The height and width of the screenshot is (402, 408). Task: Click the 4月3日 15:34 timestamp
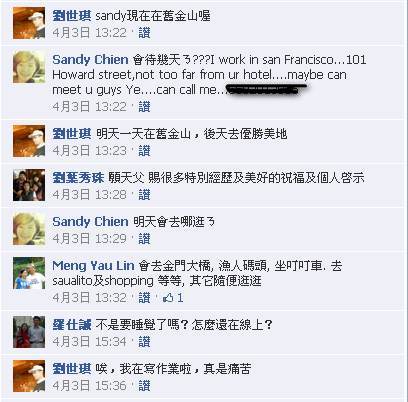coord(90,342)
